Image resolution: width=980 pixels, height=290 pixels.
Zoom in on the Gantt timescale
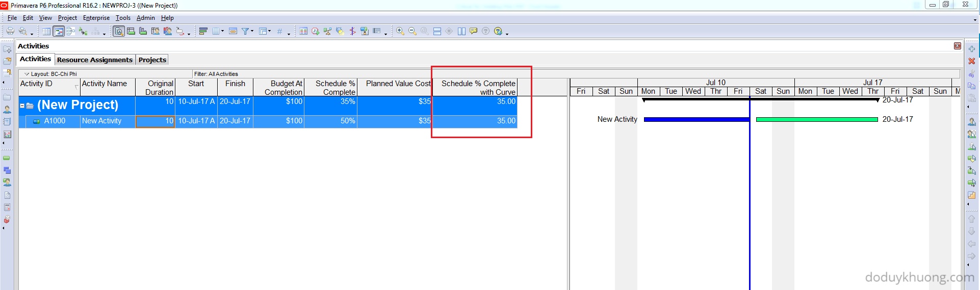coord(400,32)
